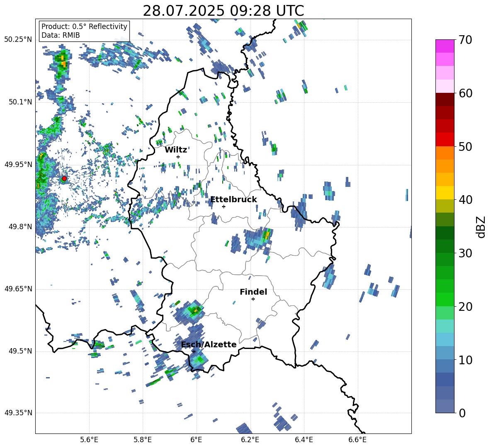Click the Findel station cross marker
Image resolution: width=491 pixels, height=448 pixels.
point(253,299)
